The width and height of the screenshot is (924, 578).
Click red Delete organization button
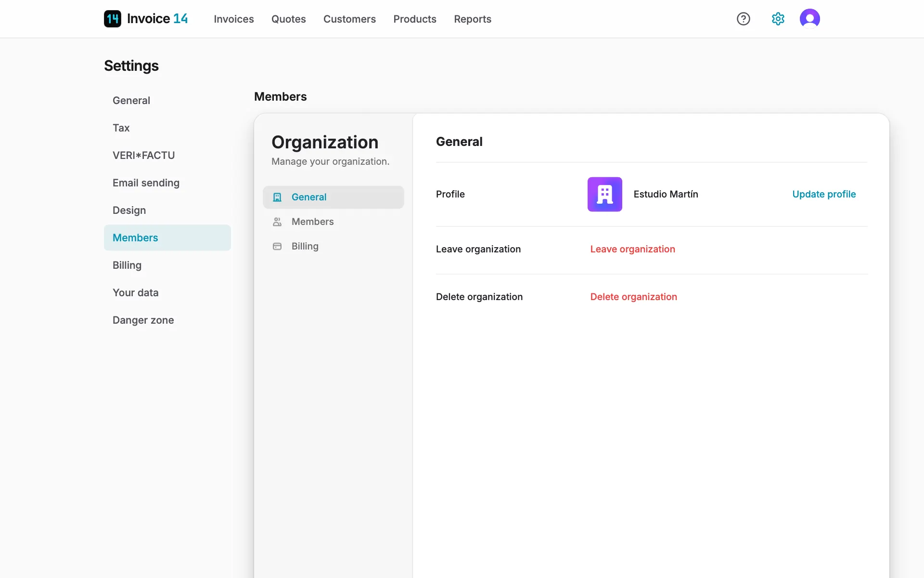(633, 297)
